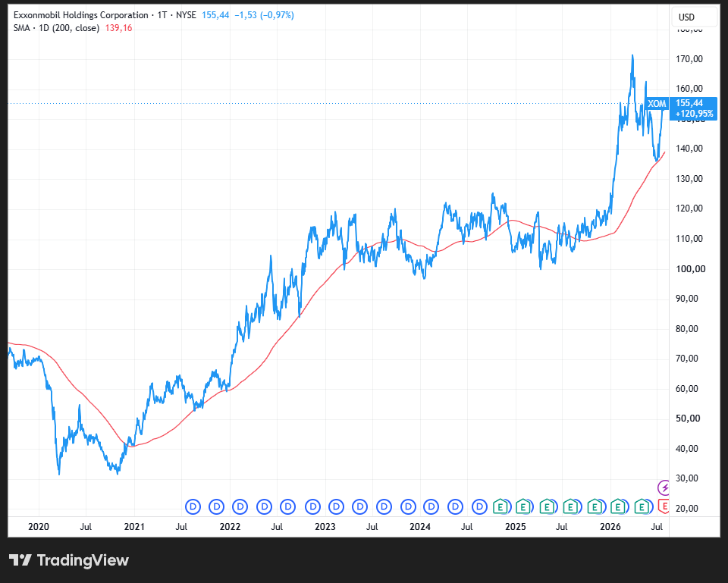The image size is (728, 583).
Task: Open the green earnings marker just after 2025
Action: (523, 506)
